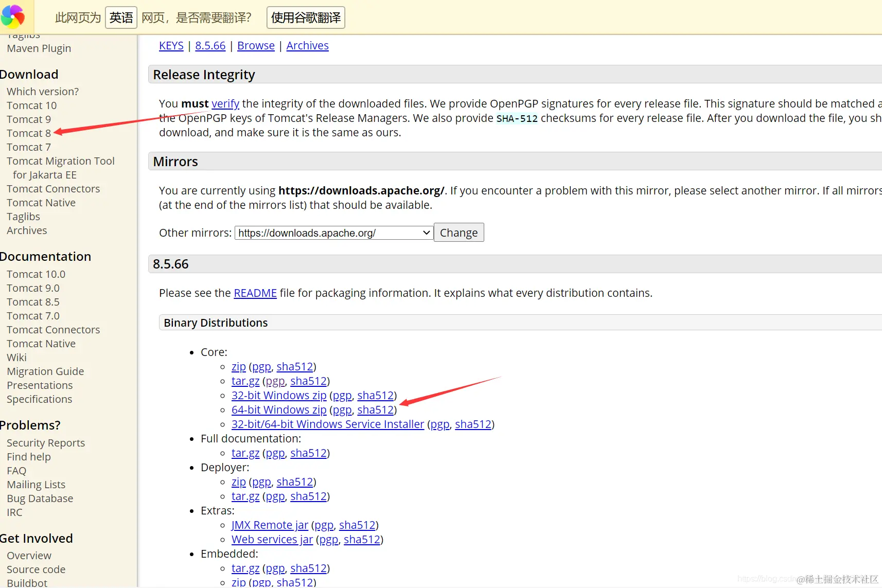Screen dimensions: 882x588
Task: Open Wiki in sidebar
Action: pos(16,358)
